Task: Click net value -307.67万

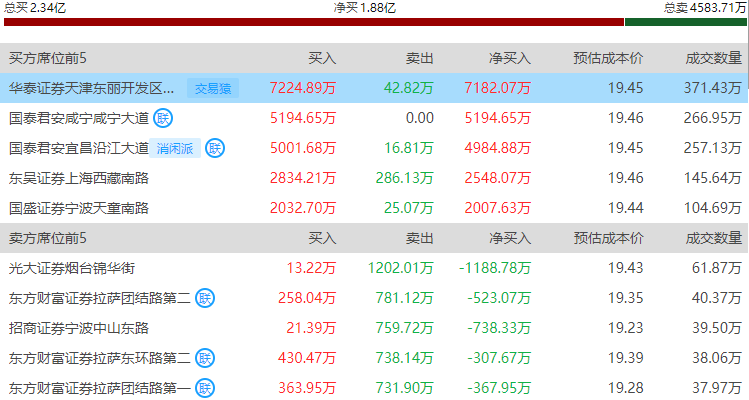Action: coord(499,358)
